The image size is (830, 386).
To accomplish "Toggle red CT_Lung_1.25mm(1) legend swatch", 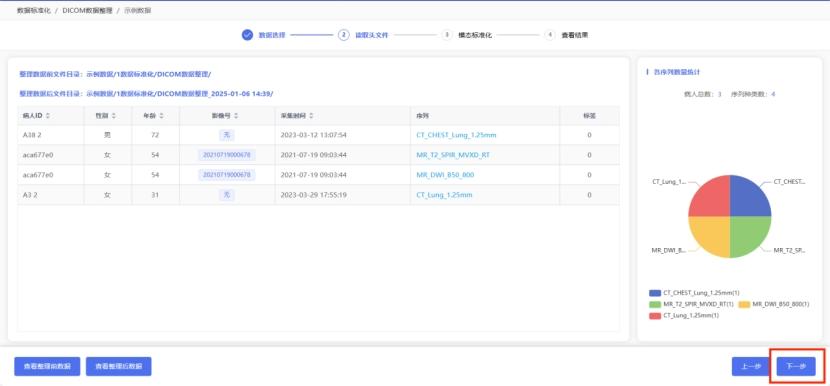I will tap(655, 316).
